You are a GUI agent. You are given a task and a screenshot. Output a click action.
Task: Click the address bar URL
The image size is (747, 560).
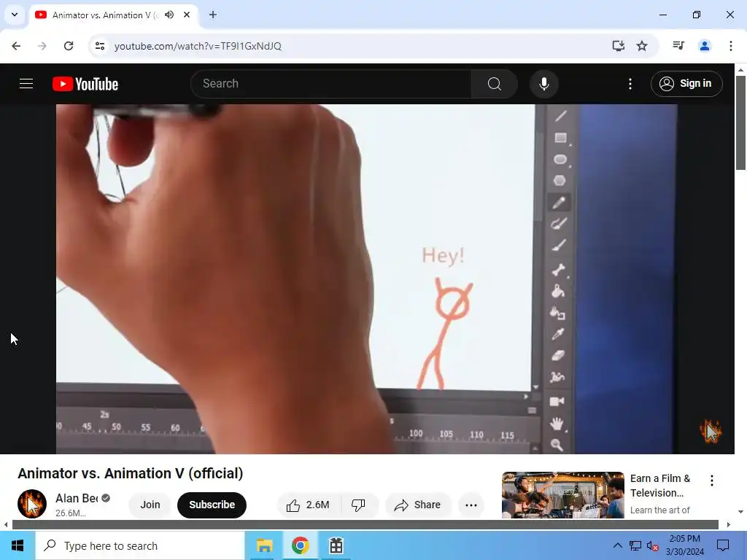click(x=198, y=46)
